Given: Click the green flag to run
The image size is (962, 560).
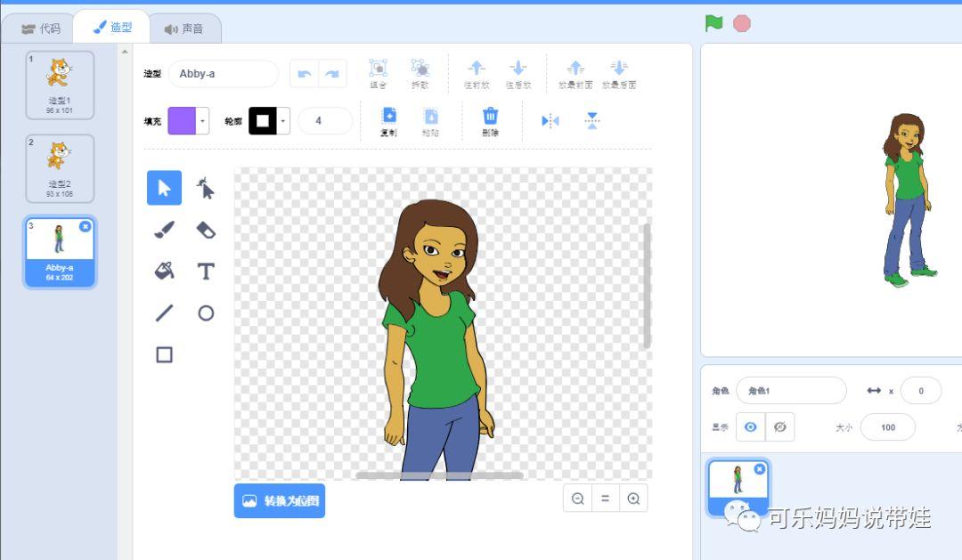Looking at the screenshot, I should coord(713,23).
